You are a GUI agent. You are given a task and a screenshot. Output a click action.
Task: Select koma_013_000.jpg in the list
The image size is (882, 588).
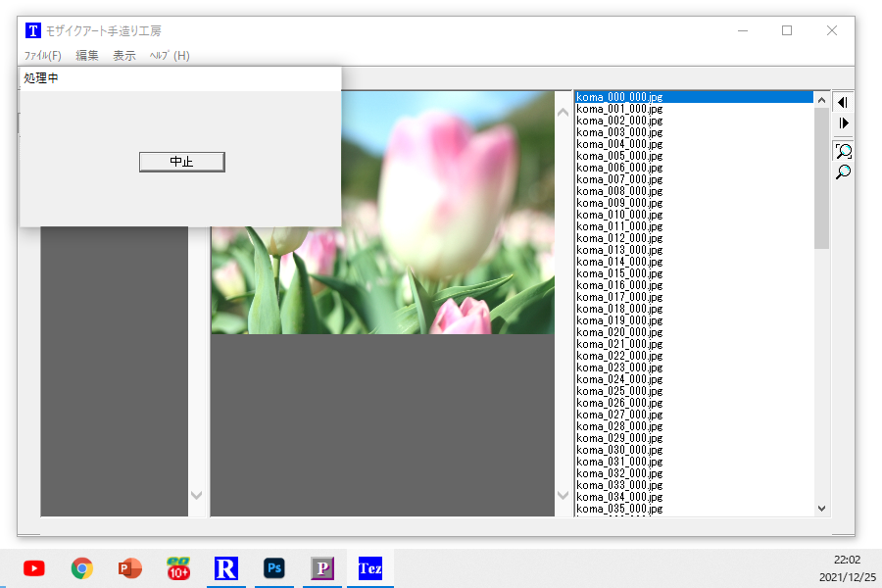(x=694, y=250)
